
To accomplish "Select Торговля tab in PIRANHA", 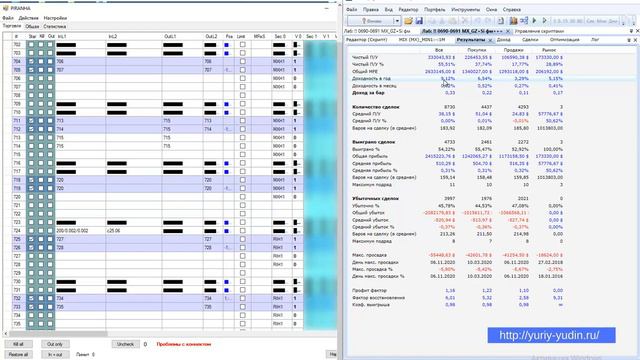I will coord(12,26).
